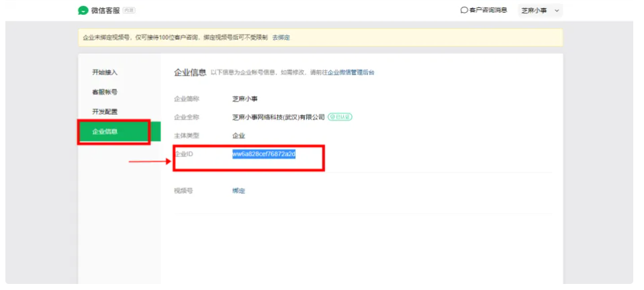Click the 视频号 field label
Screen dimensions: 644x290
click(x=183, y=191)
